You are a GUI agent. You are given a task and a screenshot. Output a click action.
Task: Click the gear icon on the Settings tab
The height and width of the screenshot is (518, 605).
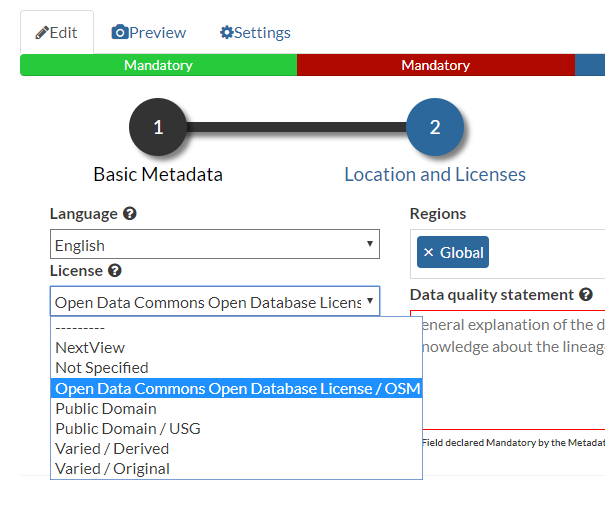226,32
